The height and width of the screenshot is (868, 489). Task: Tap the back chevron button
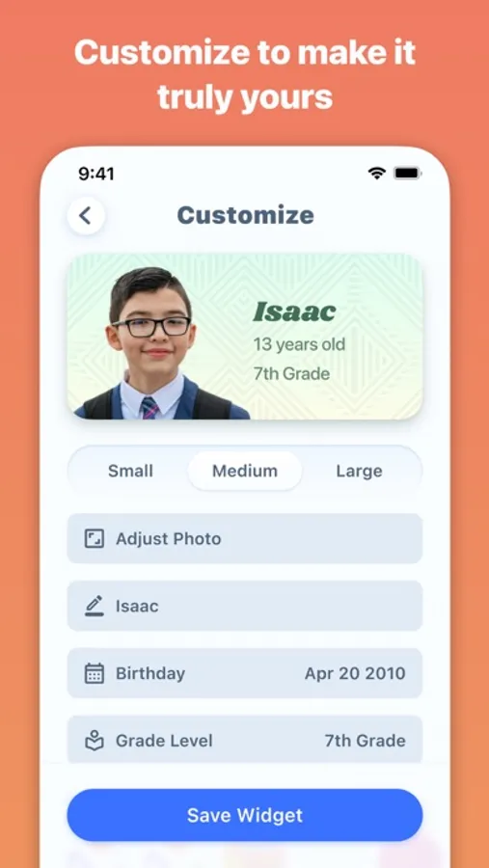[86, 215]
